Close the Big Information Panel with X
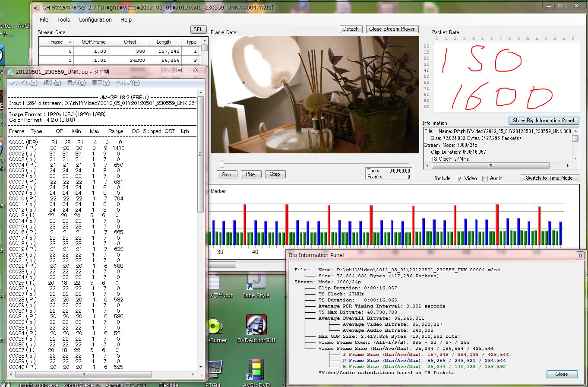588x387 pixels. (x=580, y=256)
